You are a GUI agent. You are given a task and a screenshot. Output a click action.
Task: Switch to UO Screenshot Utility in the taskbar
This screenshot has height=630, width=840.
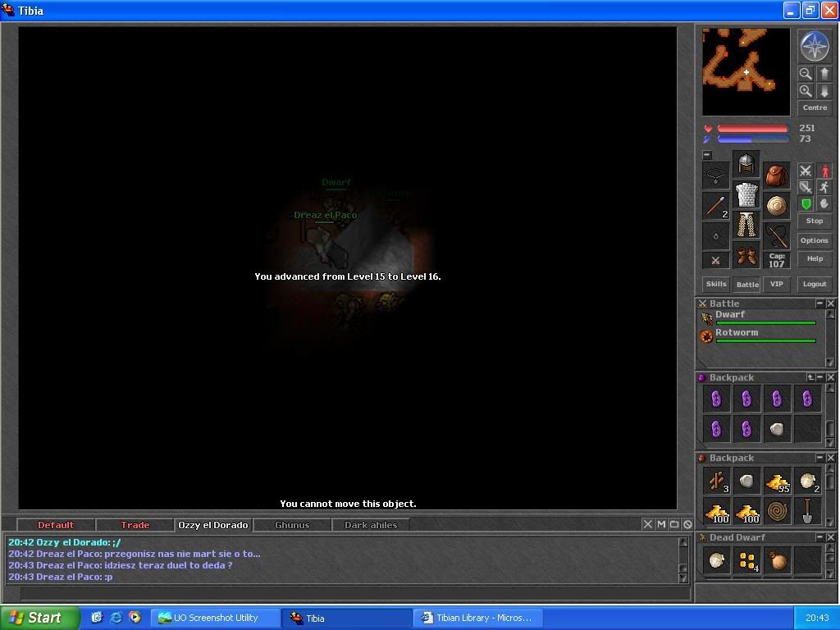216,618
